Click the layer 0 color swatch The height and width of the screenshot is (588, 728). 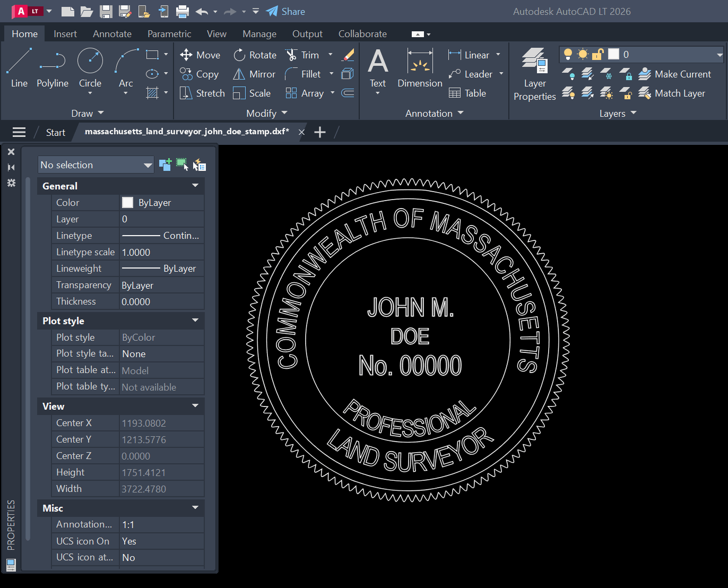point(613,54)
